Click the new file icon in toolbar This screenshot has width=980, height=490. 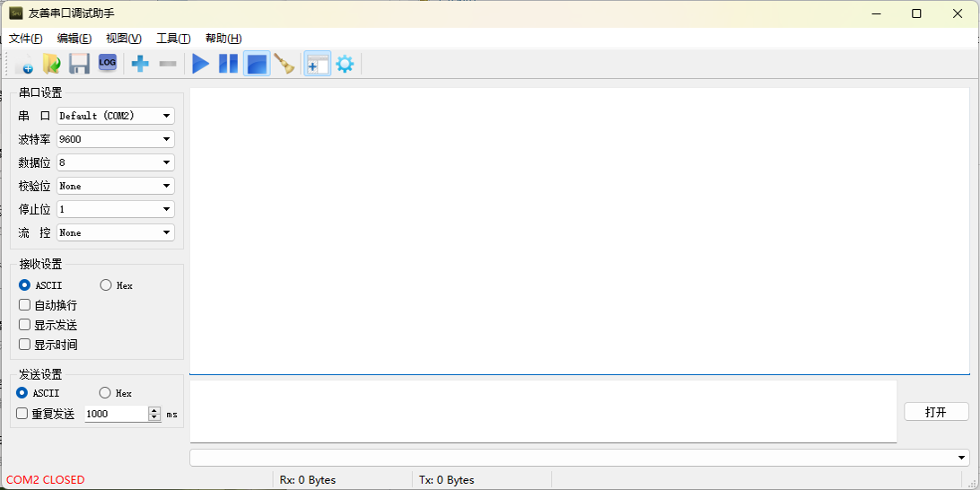coord(24,64)
